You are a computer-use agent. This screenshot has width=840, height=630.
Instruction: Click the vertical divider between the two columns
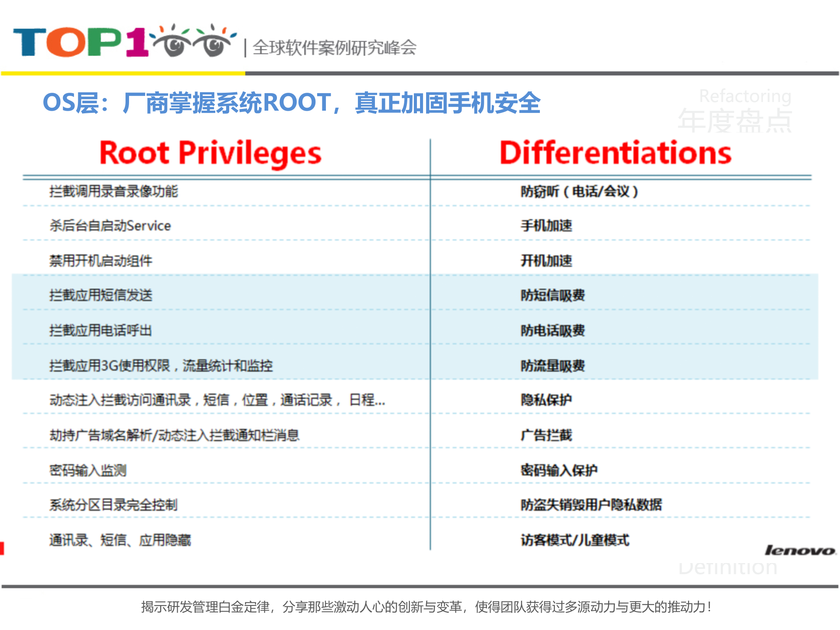tap(431, 341)
